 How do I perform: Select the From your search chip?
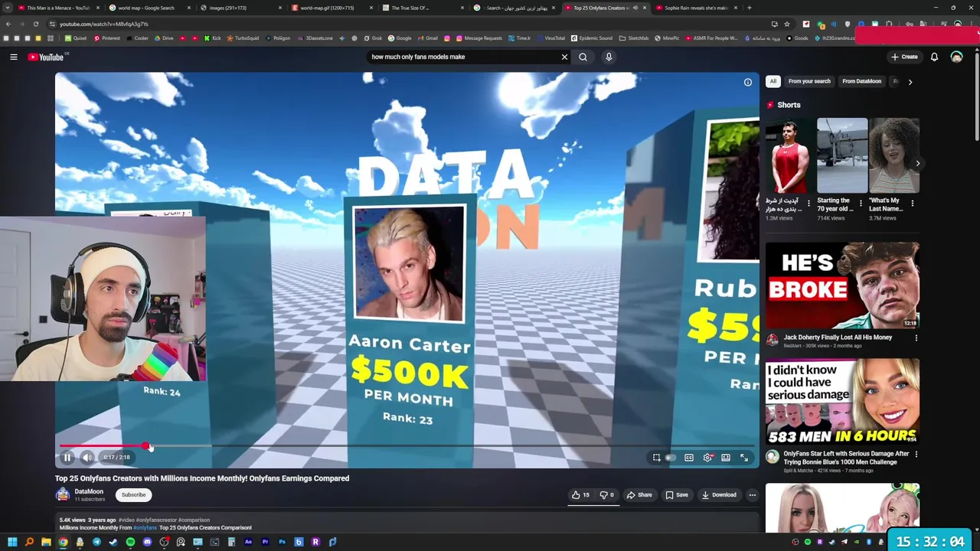[x=809, y=81]
